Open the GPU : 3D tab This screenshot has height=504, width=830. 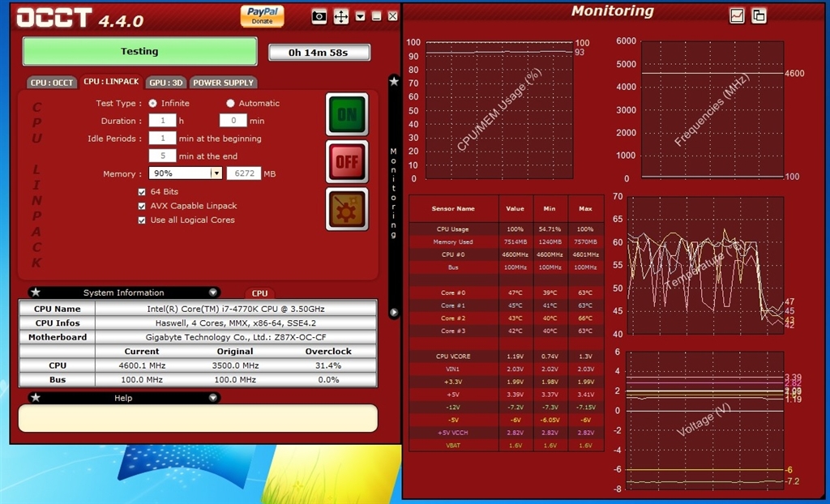(166, 83)
